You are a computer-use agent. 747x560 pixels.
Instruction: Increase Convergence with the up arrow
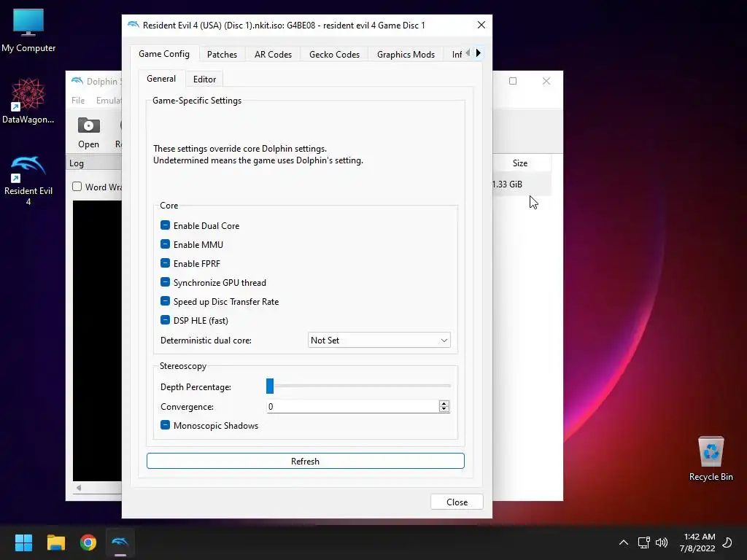pyautogui.click(x=444, y=403)
